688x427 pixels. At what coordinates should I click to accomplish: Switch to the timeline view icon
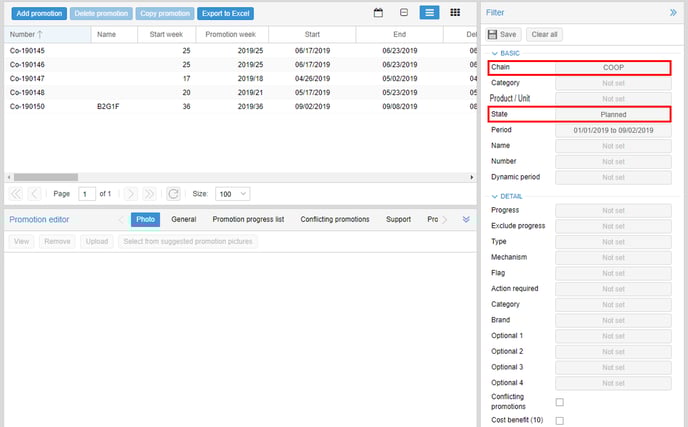[404, 13]
